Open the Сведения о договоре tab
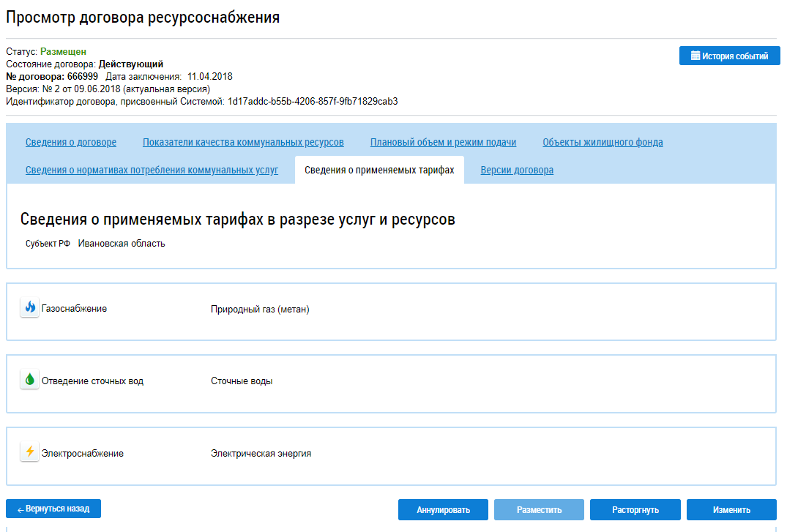The height and width of the screenshot is (532, 787). (71, 143)
